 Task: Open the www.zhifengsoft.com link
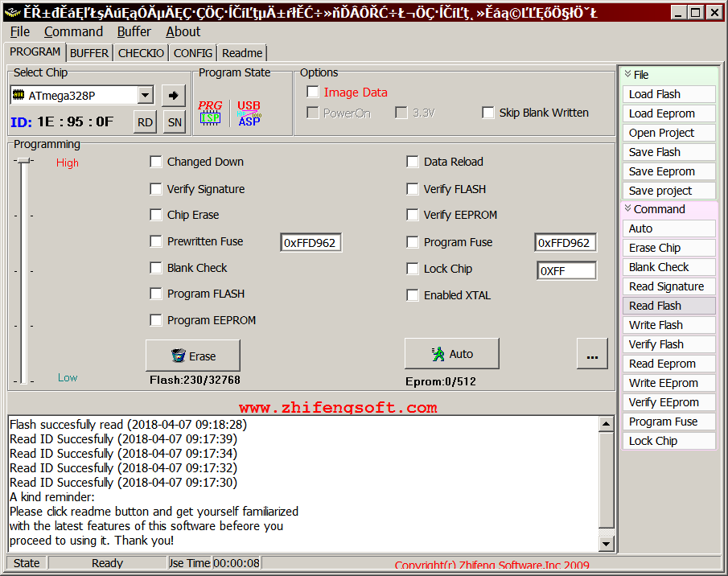click(x=338, y=408)
